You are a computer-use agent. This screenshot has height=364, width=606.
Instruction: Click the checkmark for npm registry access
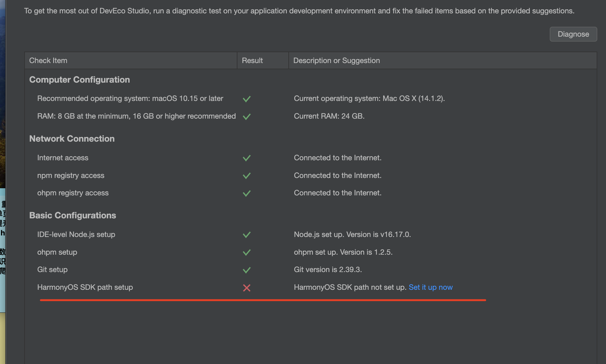tap(247, 176)
